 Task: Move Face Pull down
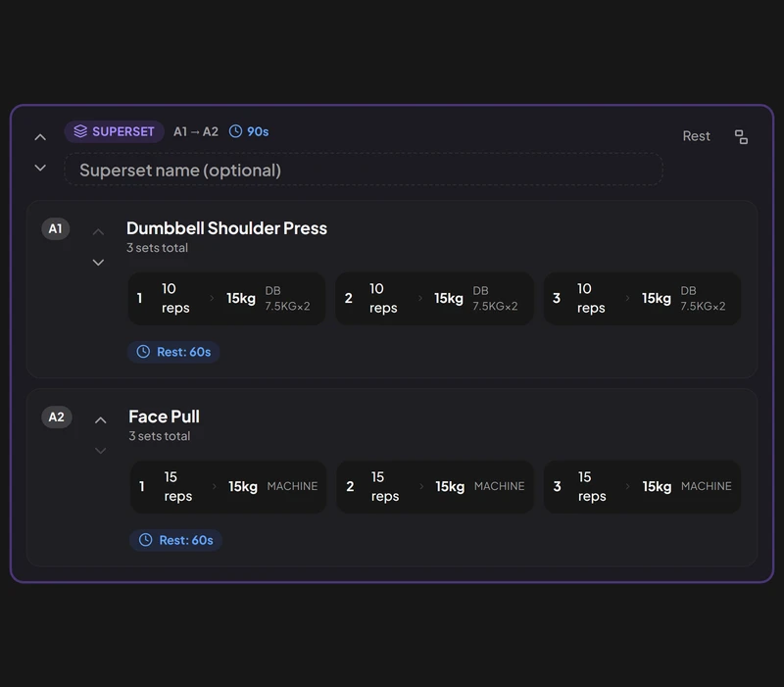(101, 451)
